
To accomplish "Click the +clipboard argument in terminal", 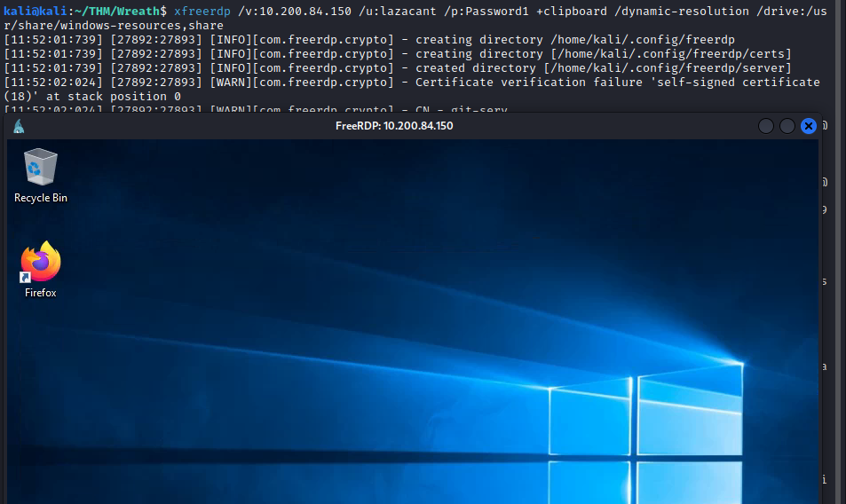I will click(x=572, y=12).
